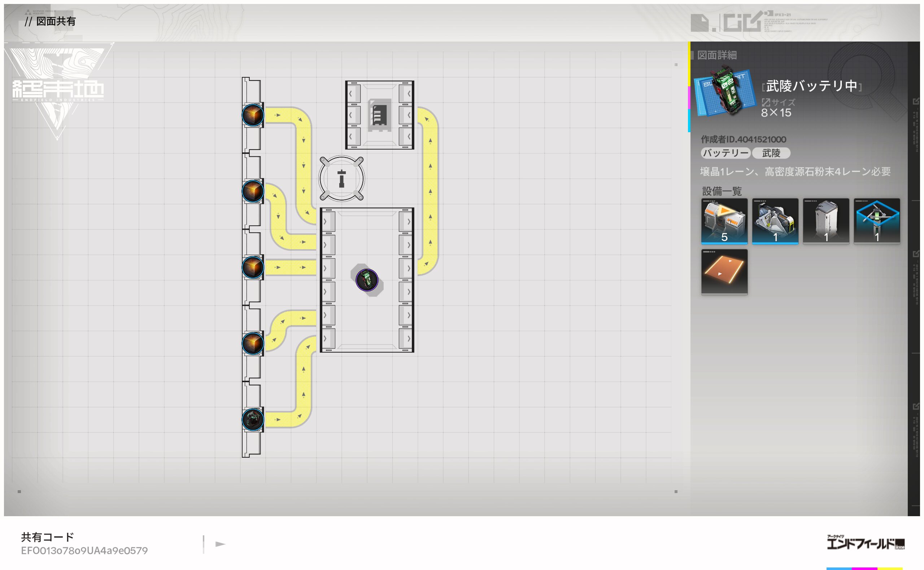The image size is (924, 570).
Task: Select the dark teal item node at the bottom
Action: click(252, 419)
